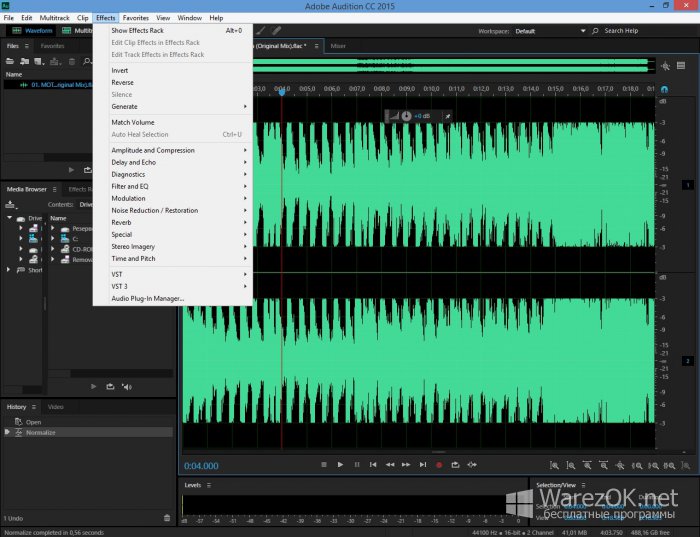Click the Auto-Play speaker icon in Media Browser
The width and height of the screenshot is (700, 537).
click(x=127, y=387)
